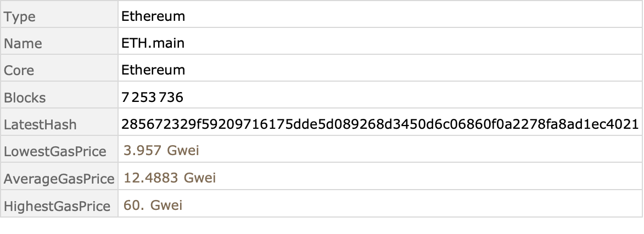
Task: Select the 12.4883 Gwei quantity
Action: click(170, 178)
